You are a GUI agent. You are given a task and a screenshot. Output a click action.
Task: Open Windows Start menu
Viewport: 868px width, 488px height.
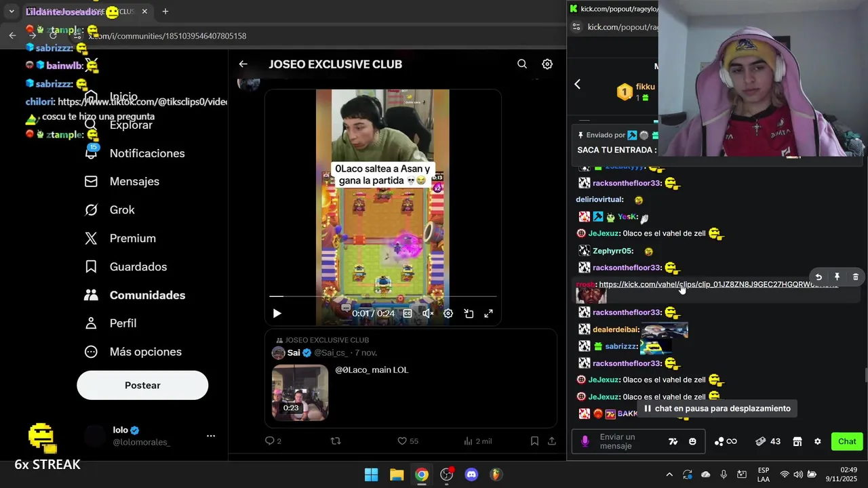point(371,474)
